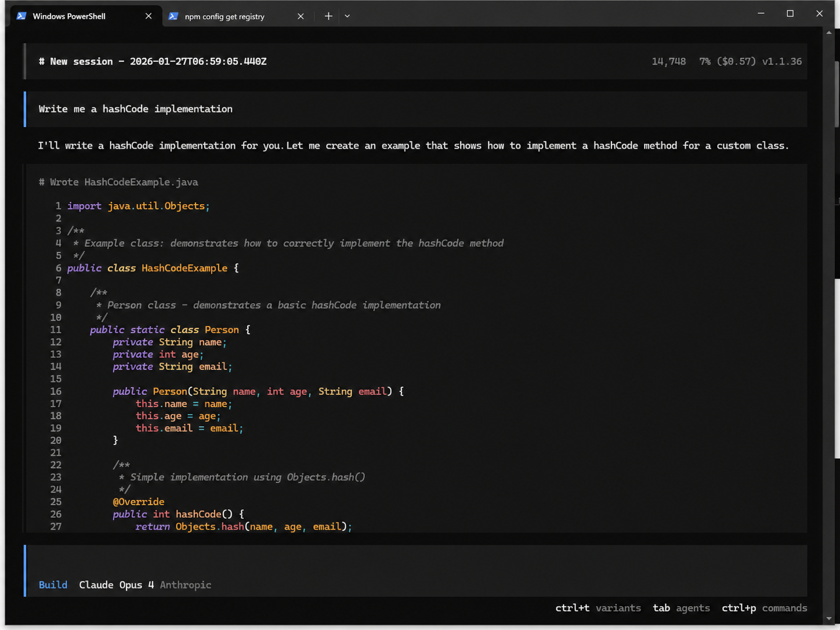Click the vertical scrollbar thumb
Viewport: 840px width, 630px height.
[x=837, y=93]
